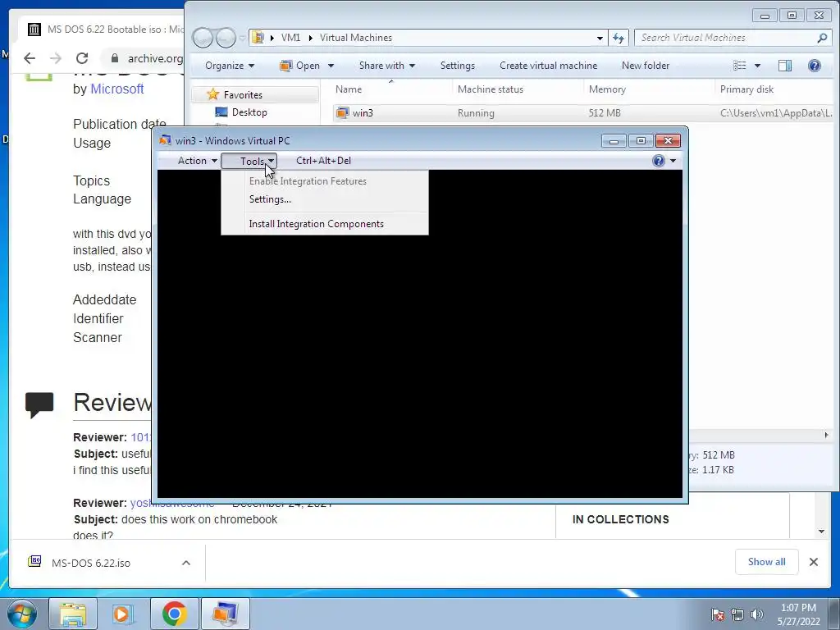The image size is (840, 630).
Task: Select Desktop in the navigation pane
Action: (x=249, y=112)
